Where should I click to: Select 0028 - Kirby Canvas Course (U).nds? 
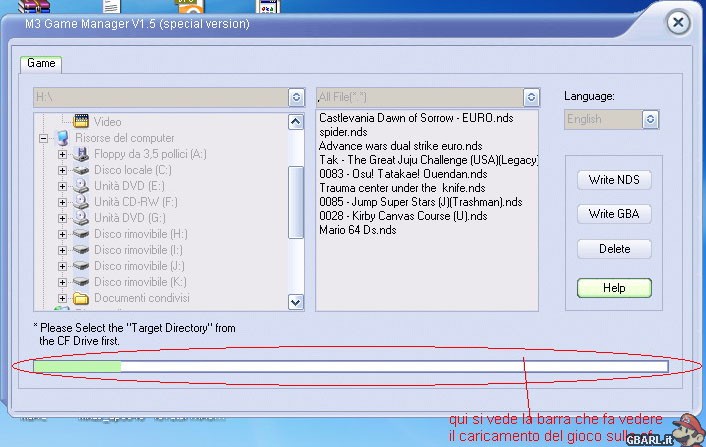(403, 216)
